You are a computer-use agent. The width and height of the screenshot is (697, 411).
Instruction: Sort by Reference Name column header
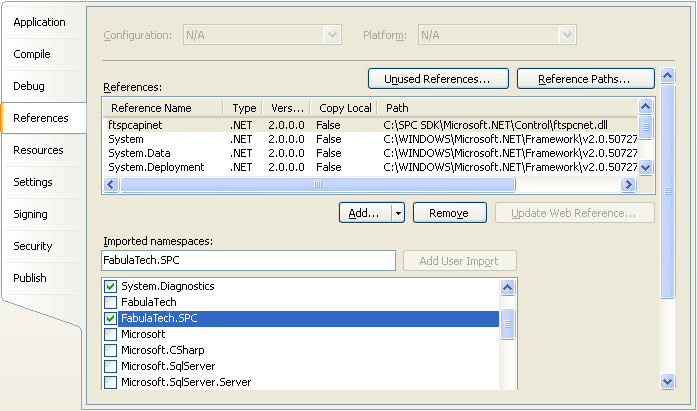[163, 108]
